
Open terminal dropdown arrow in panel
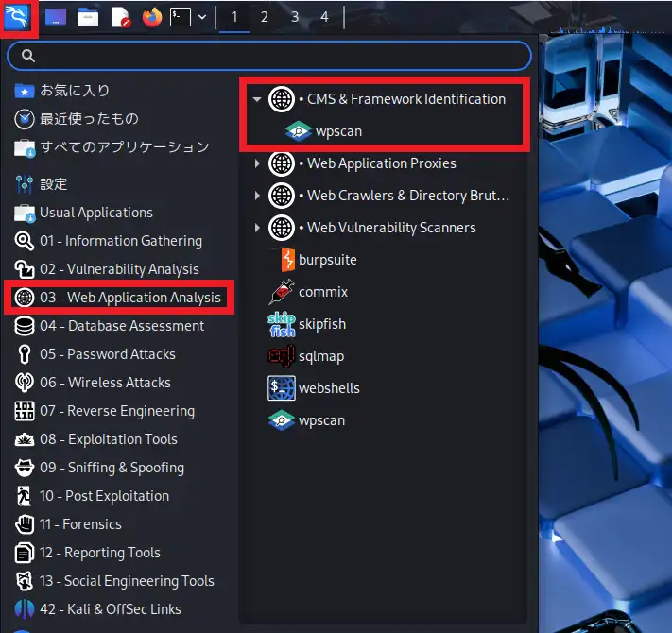click(202, 17)
